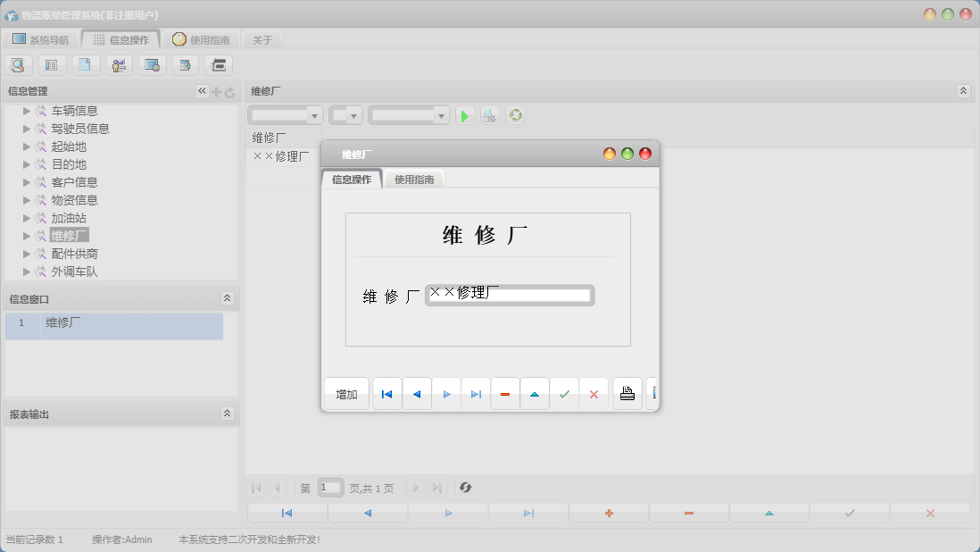Screen dimensions: 980x552
Task: Delete the record with the red minus icon
Action: 504,393
